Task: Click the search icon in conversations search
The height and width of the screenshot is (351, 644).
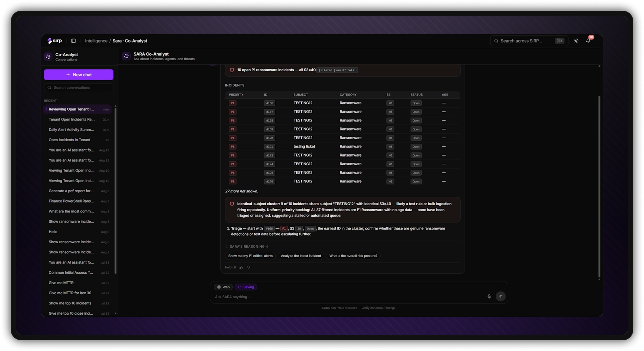Action: pos(49,88)
